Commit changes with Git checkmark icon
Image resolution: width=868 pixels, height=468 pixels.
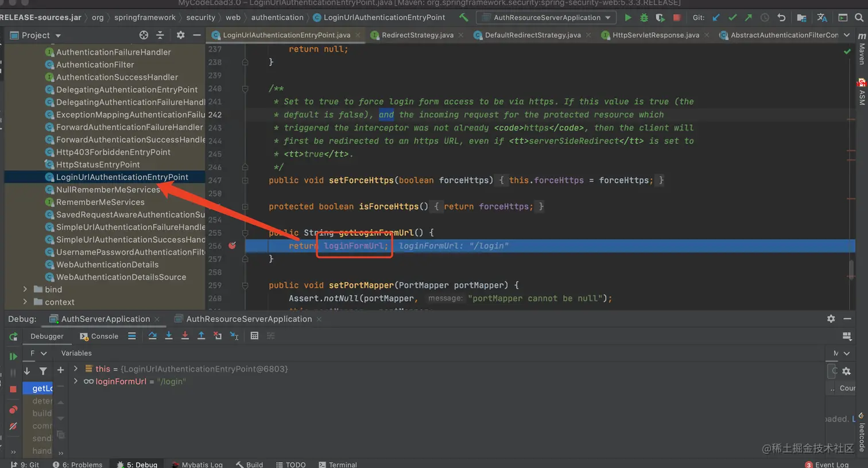(x=732, y=18)
